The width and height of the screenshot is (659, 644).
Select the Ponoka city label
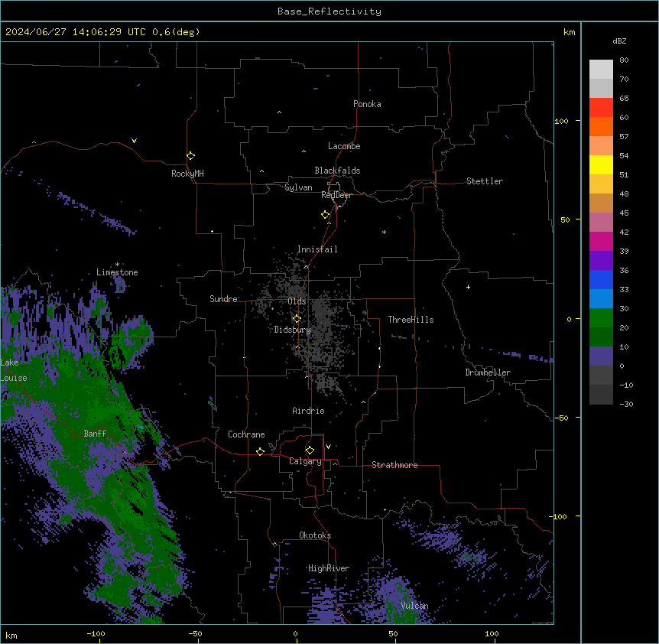coord(367,104)
